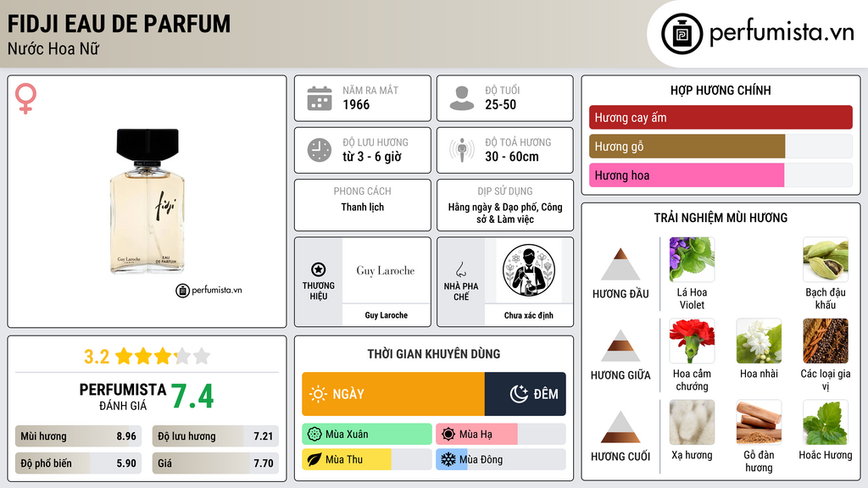Click the Guy Laroche brand name link
The image size is (868, 488).
point(386,315)
